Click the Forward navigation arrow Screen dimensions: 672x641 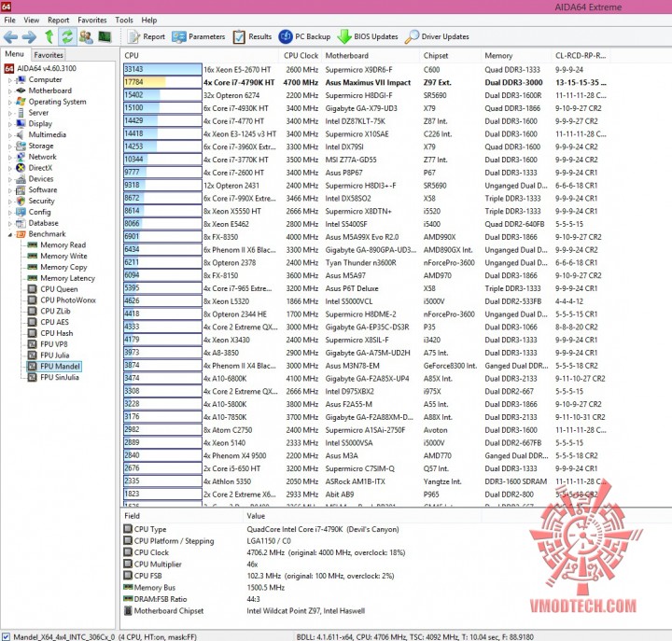tap(29, 37)
